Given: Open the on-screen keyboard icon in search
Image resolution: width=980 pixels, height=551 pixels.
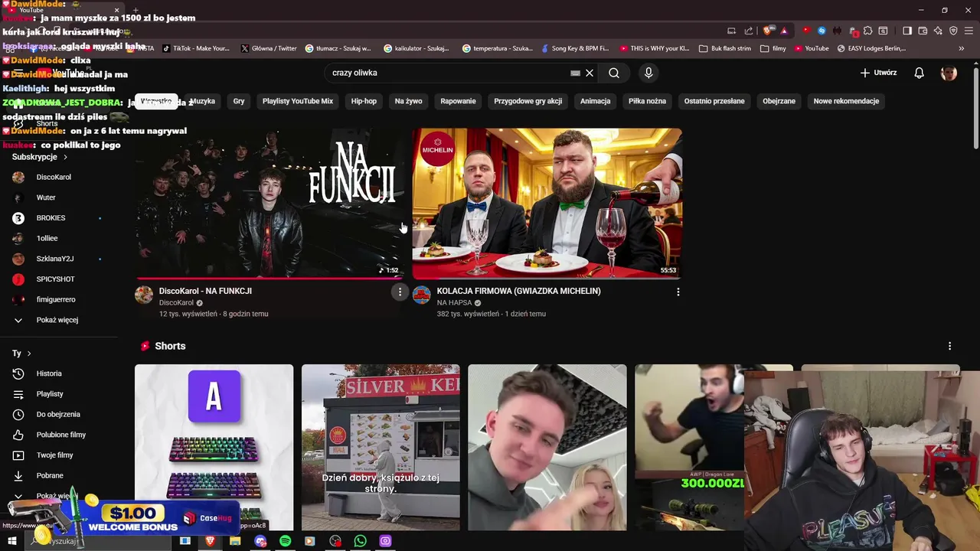Looking at the screenshot, I should click(575, 73).
